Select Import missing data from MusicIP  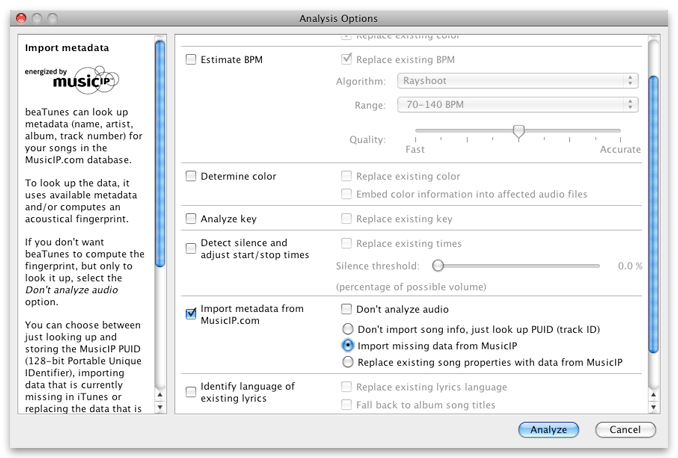pos(348,346)
